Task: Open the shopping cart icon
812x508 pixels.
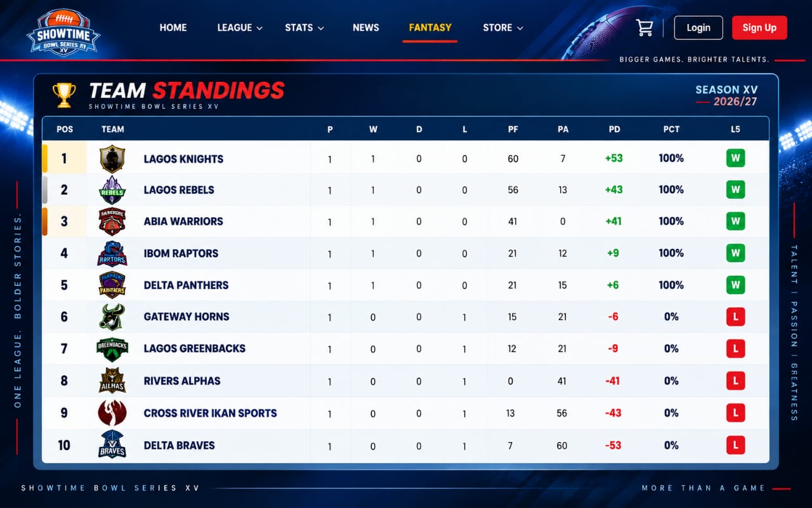Action: click(x=645, y=28)
